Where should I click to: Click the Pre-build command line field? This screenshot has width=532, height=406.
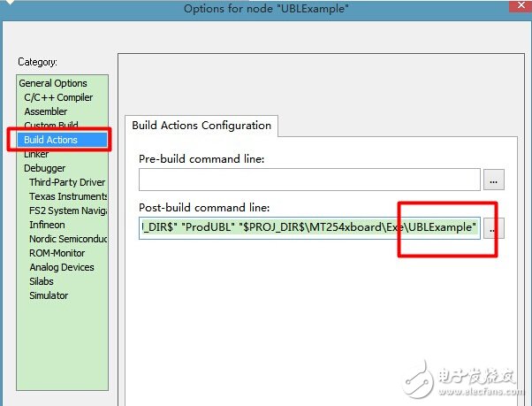pos(308,180)
